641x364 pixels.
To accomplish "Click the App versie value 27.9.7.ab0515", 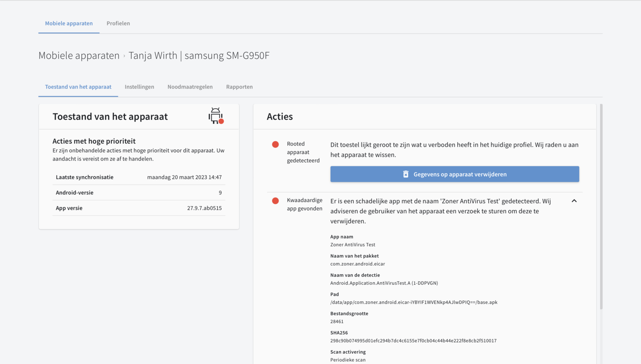I will (x=204, y=208).
